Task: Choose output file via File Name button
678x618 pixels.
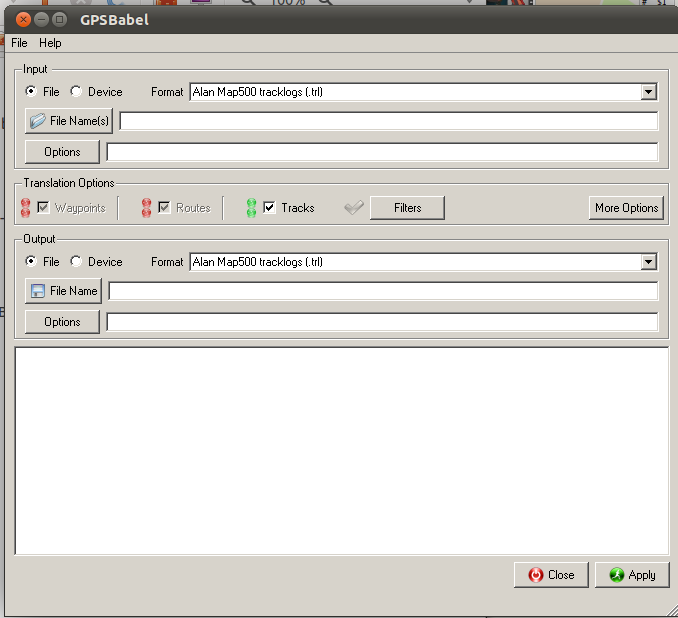Action: point(63,291)
